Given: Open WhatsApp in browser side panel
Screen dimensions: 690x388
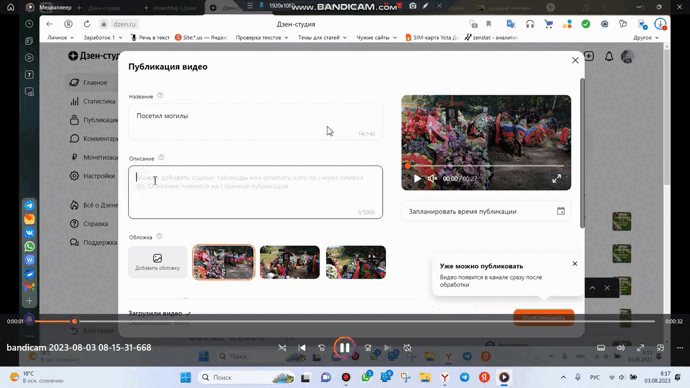Looking at the screenshot, I should point(29,246).
